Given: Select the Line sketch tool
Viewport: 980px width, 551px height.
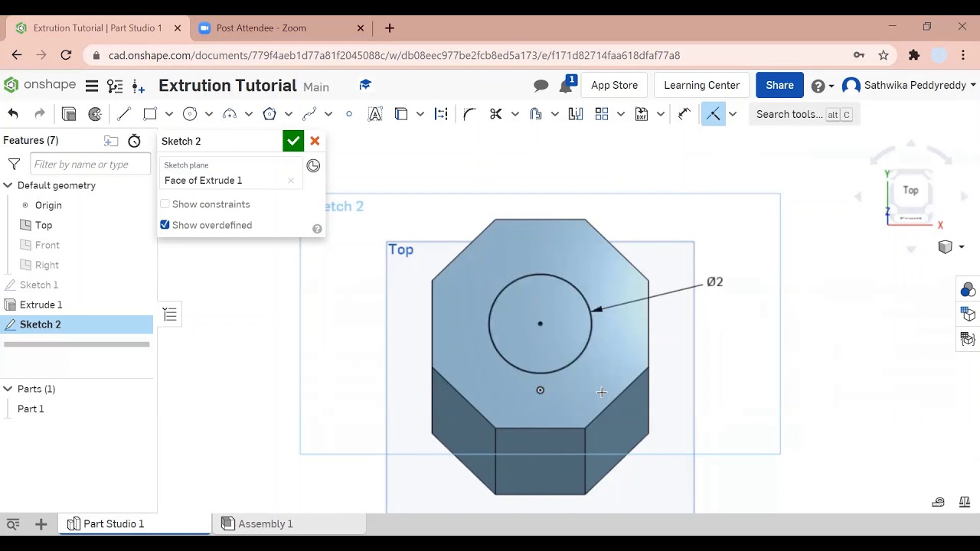Looking at the screenshot, I should pos(123,114).
